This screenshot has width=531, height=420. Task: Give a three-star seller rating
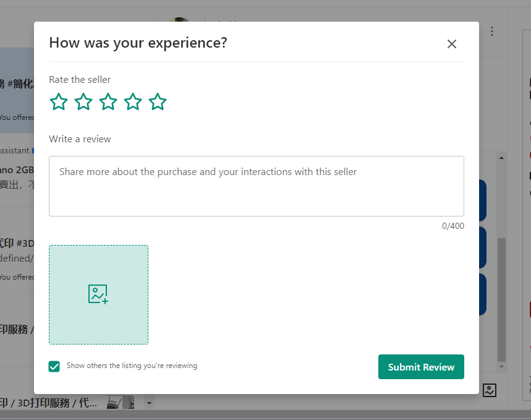[108, 102]
